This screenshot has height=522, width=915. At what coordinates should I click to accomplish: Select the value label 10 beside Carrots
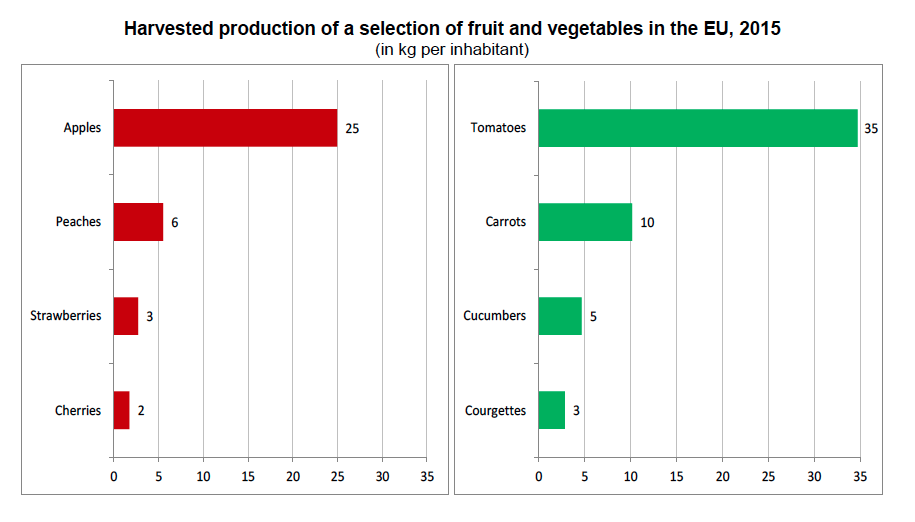tap(647, 222)
